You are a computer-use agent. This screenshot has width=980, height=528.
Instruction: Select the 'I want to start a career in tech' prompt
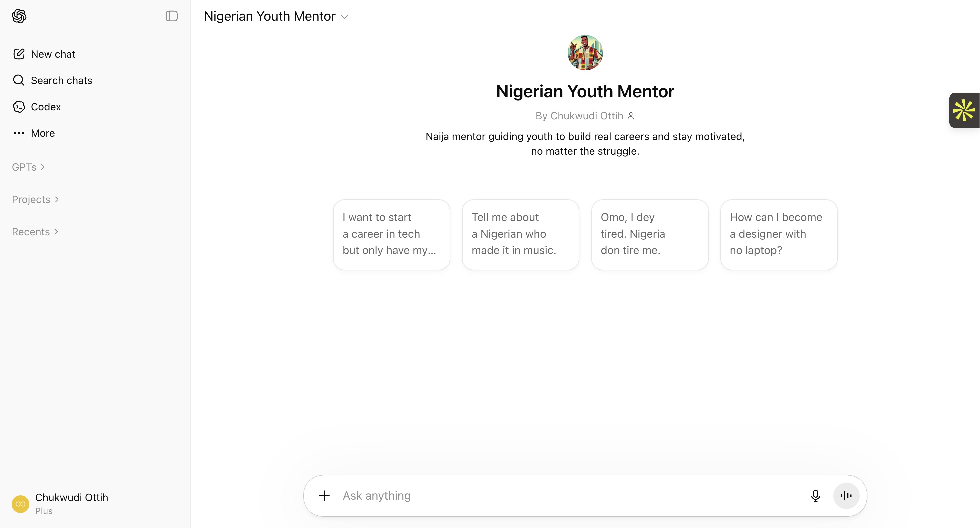[x=391, y=235]
